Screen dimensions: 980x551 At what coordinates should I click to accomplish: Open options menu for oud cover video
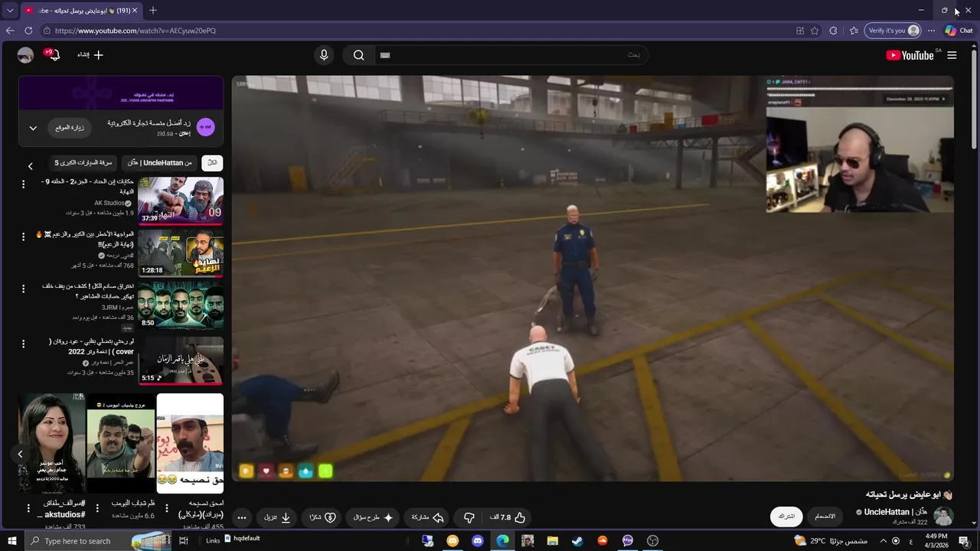click(23, 344)
